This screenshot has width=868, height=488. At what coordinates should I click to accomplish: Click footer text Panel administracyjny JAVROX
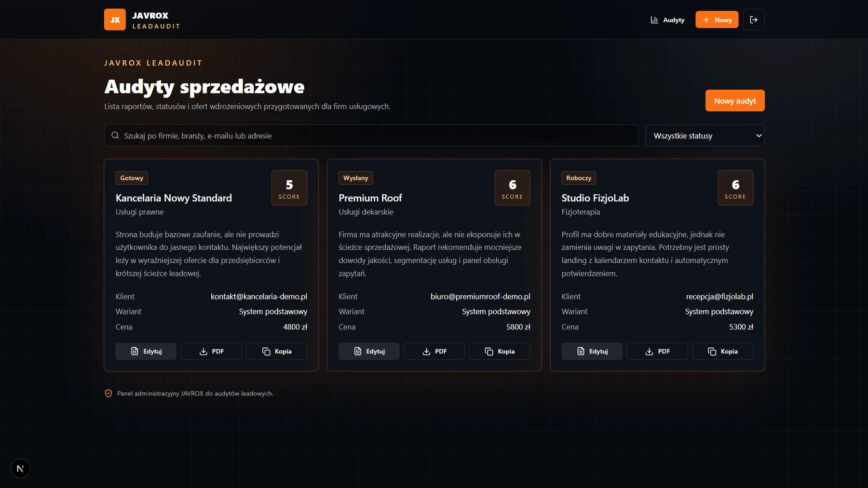pyautogui.click(x=195, y=393)
